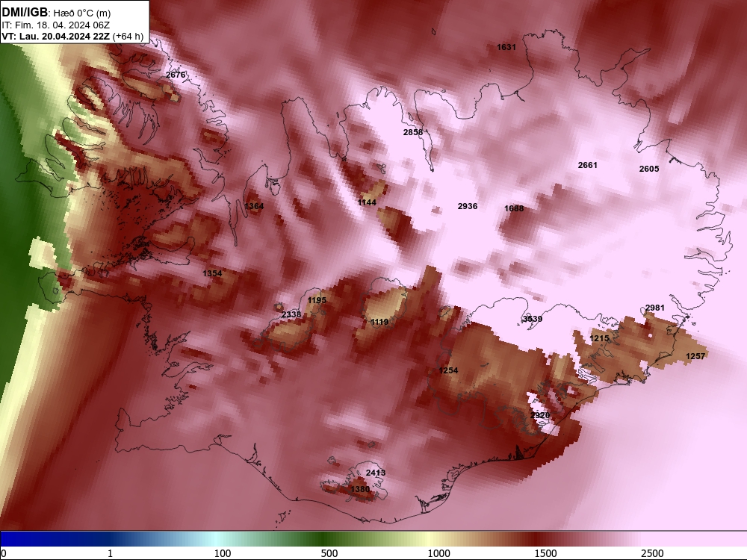
Task: Select the 1500 legend tick label
Action: [545, 553]
